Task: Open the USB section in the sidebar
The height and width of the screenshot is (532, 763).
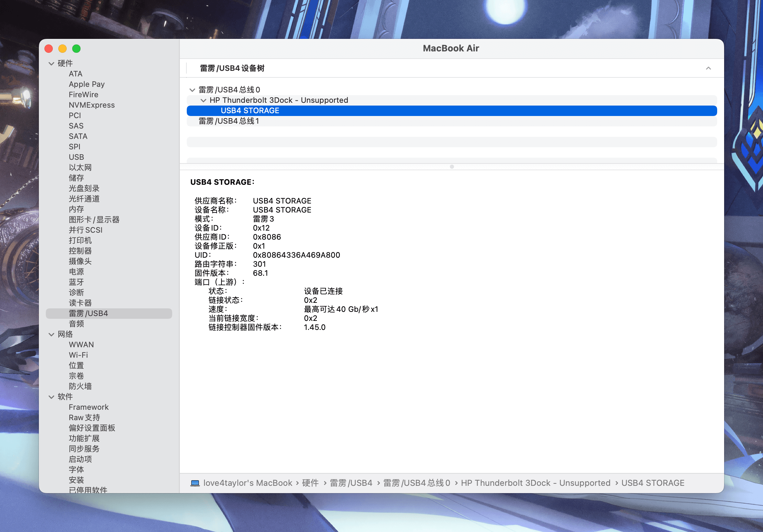Action: click(76, 157)
